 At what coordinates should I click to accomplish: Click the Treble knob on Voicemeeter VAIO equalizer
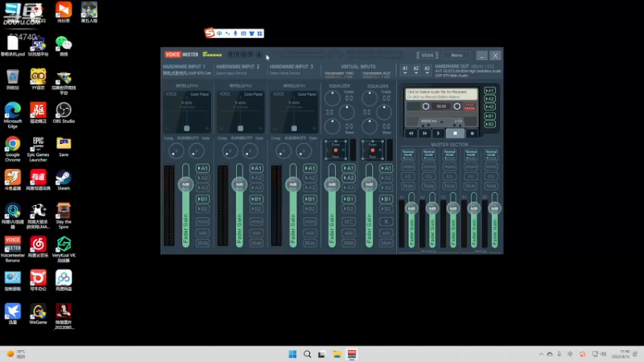tap(332, 97)
